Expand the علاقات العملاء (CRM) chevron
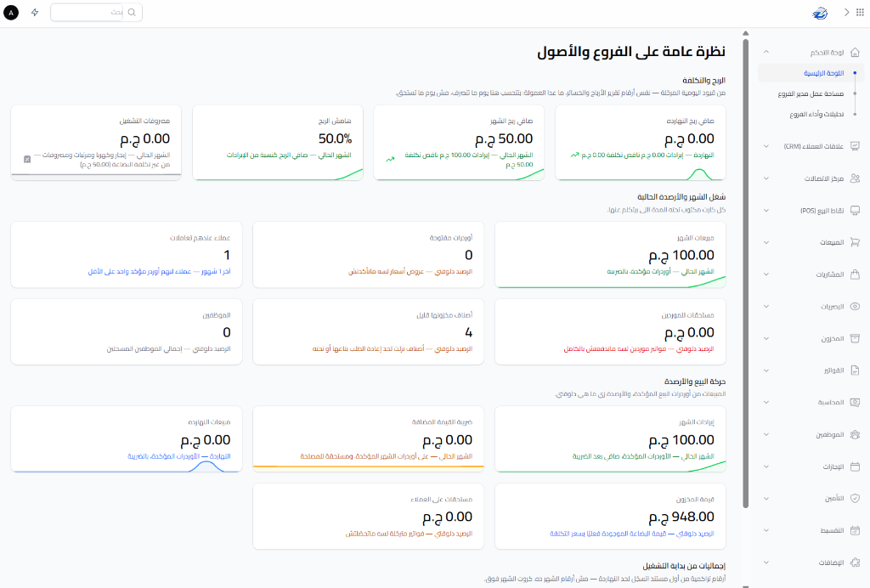870x588 pixels. pos(766,146)
